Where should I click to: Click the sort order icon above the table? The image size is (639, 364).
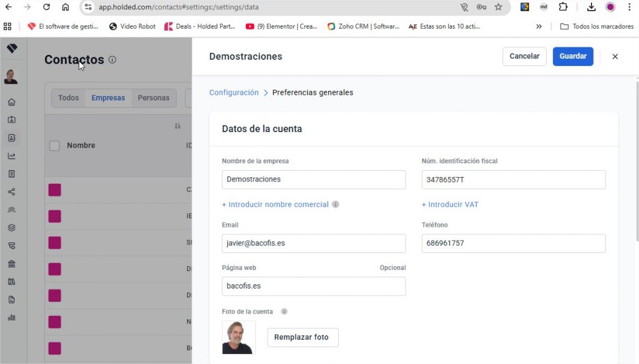coord(177,125)
